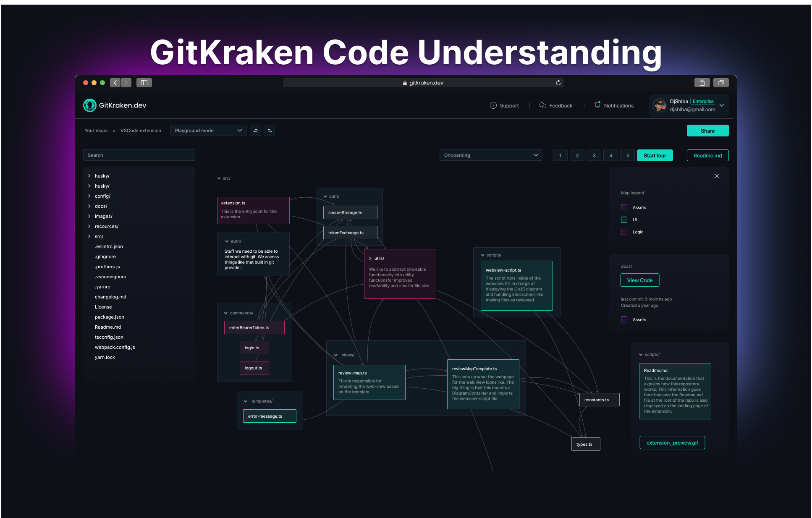The image size is (812, 518).
Task: Toggle the Assets checkbox under docs/
Action: click(624, 319)
